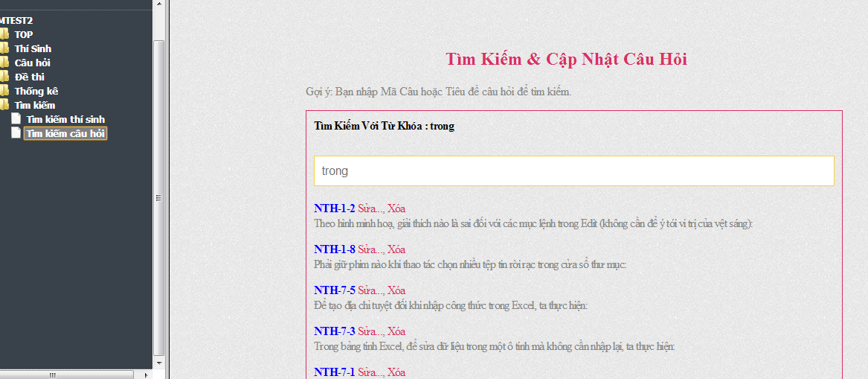Select Tìm kiếm thí sinh page
The image size is (868, 379).
(x=65, y=119)
